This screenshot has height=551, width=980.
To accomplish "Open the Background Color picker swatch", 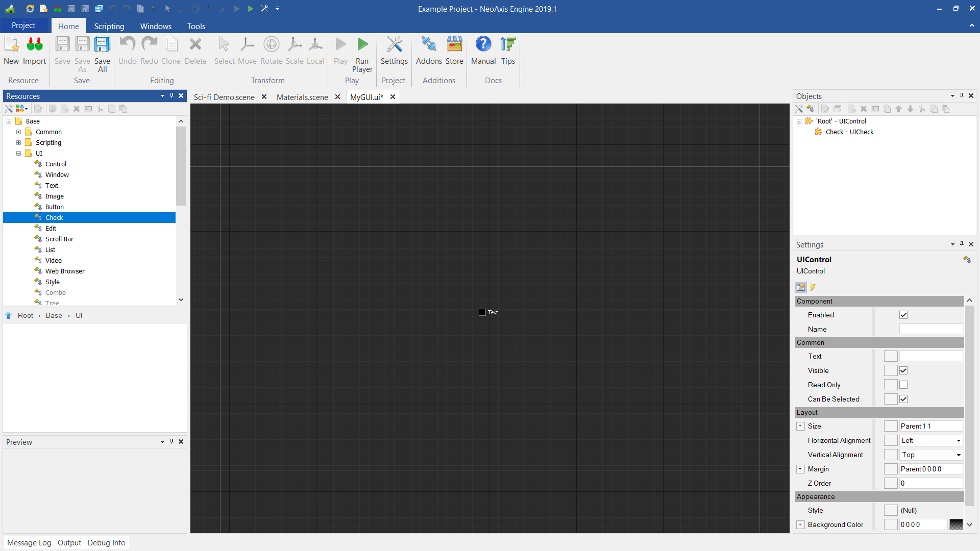I will [956, 524].
